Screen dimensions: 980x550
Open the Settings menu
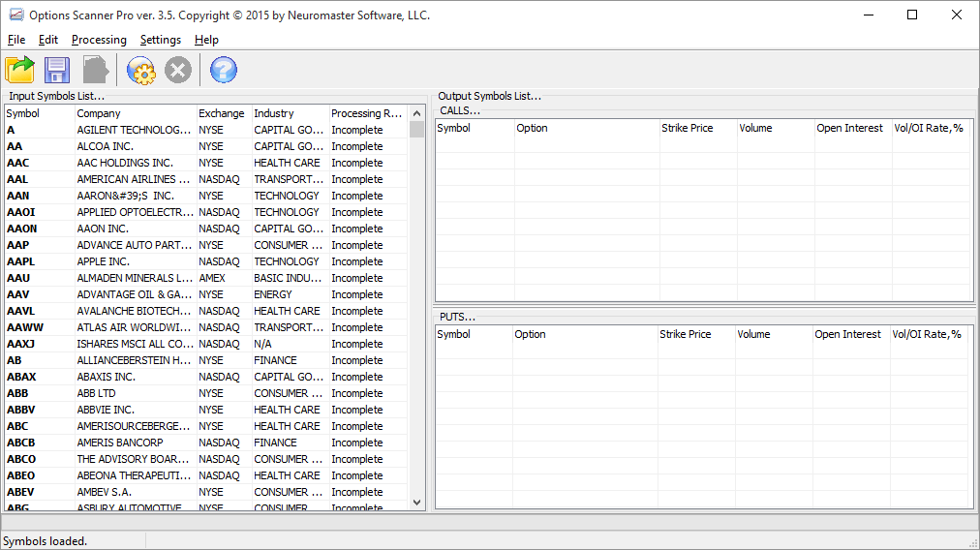tap(161, 40)
